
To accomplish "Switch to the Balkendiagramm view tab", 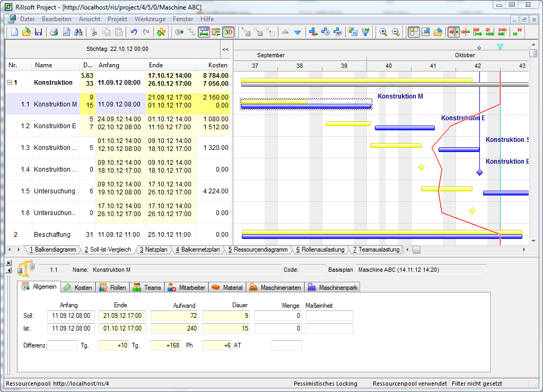I will pos(52,250).
